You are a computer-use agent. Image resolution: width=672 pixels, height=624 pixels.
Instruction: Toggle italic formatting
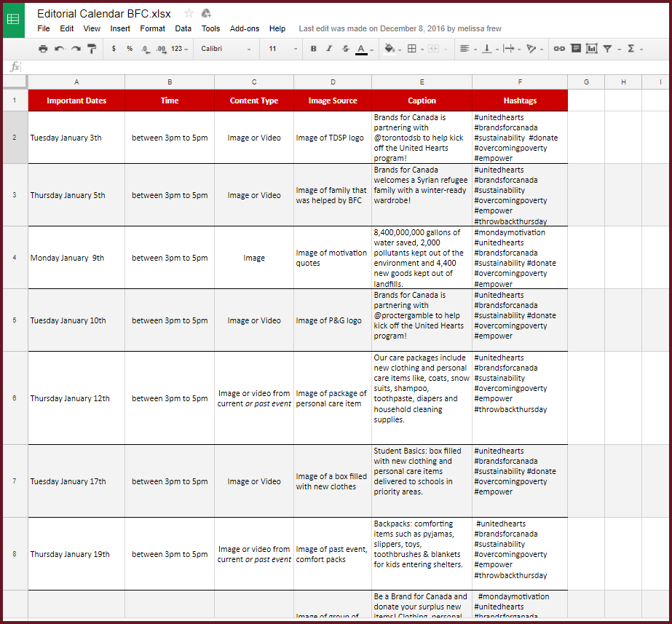[329, 49]
